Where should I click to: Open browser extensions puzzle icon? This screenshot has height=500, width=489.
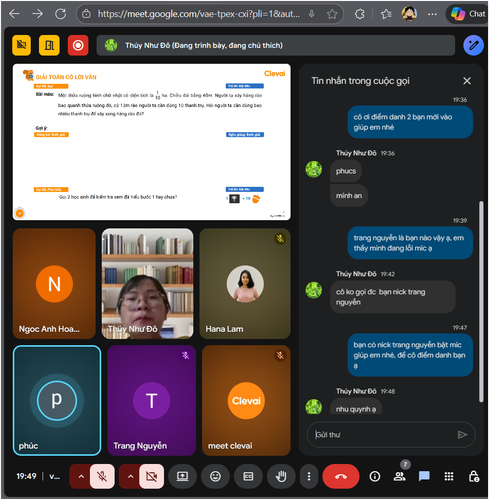[x=359, y=14]
